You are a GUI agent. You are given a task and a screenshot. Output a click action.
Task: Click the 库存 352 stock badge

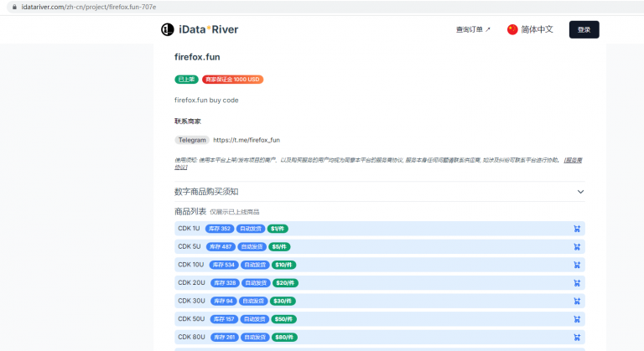tap(220, 229)
